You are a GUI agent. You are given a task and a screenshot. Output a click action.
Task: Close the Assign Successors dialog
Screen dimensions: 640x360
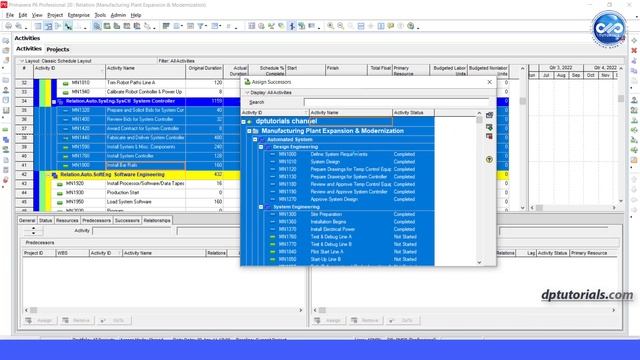pyautogui.click(x=489, y=82)
